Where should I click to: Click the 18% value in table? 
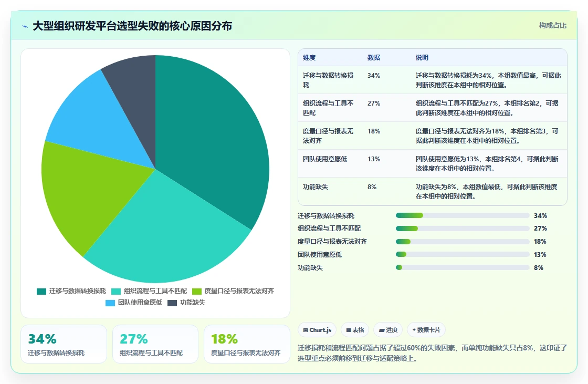click(x=373, y=131)
